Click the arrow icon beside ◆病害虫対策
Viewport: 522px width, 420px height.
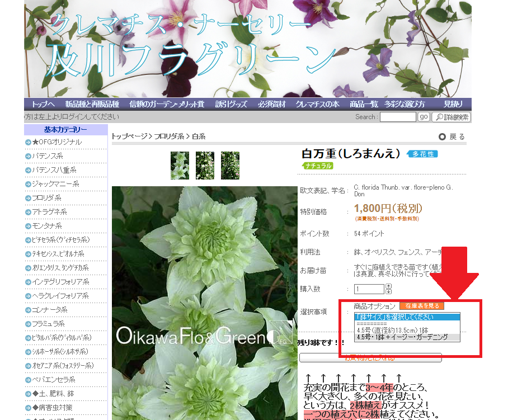coord(29,408)
